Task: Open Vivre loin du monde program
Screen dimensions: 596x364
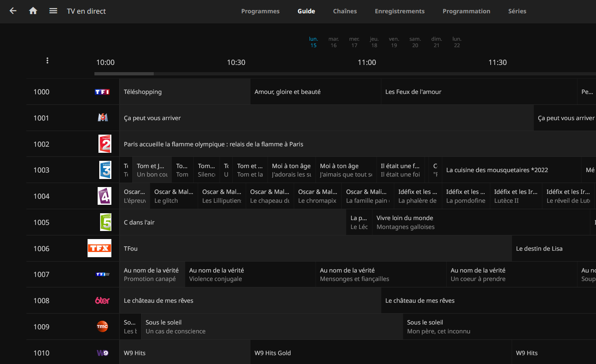Action: coord(481,222)
